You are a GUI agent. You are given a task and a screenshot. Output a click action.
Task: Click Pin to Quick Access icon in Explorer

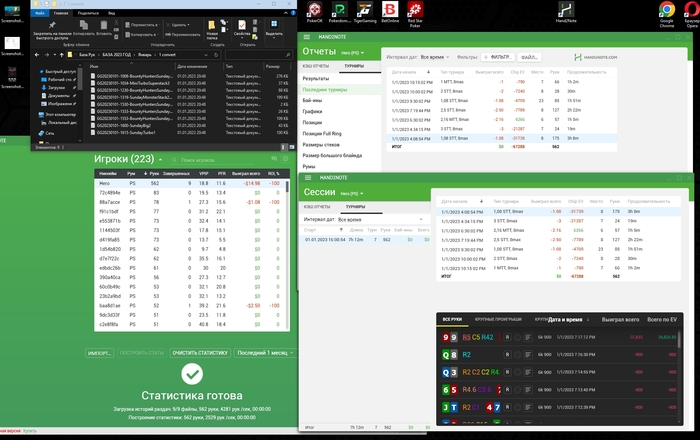coord(52,26)
